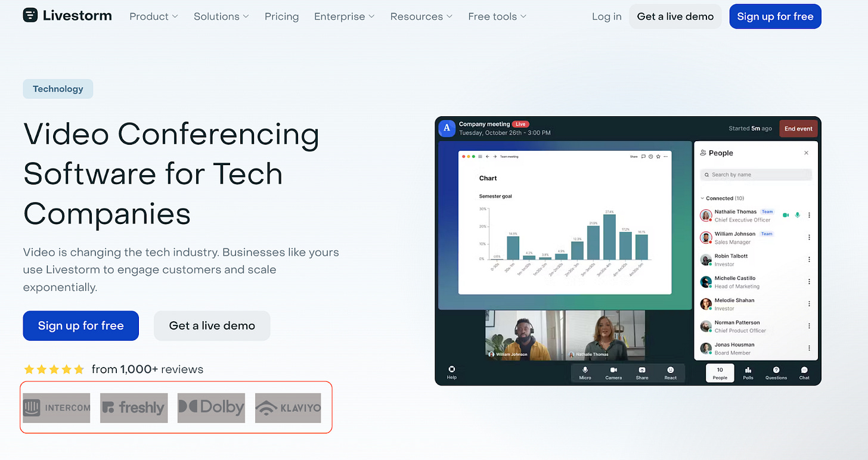Open options menu for Nathalie Thomas

(x=809, y=215)
